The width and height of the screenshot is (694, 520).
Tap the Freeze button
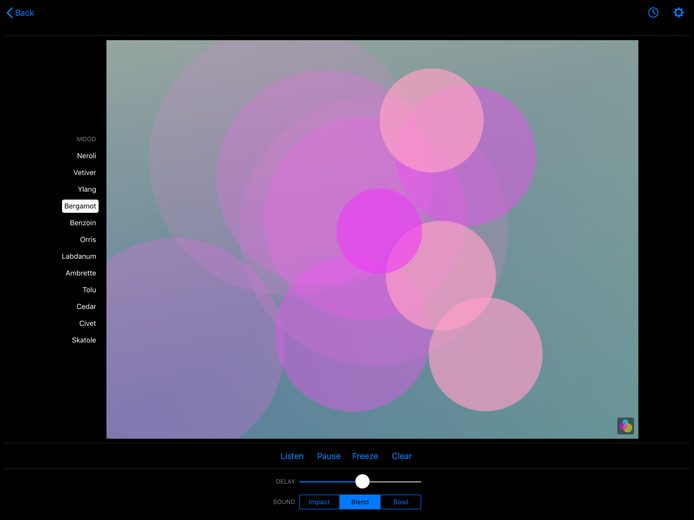[365, 456]
